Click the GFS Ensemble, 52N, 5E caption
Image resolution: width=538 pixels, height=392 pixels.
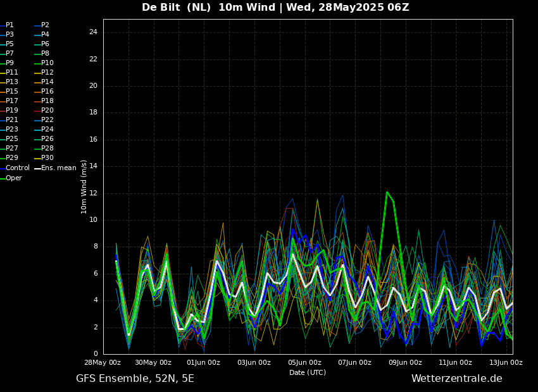click(135, 379)
